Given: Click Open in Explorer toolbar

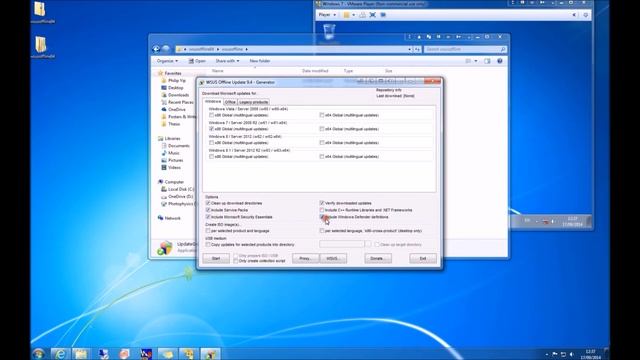Looking at the screenshot, I should point(197,61).
